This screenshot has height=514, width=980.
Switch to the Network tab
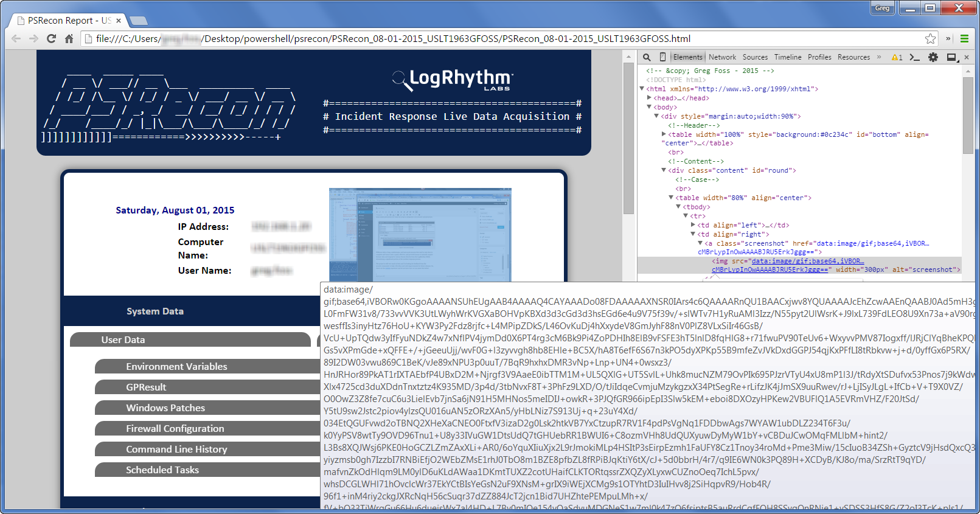coord(722,57)
